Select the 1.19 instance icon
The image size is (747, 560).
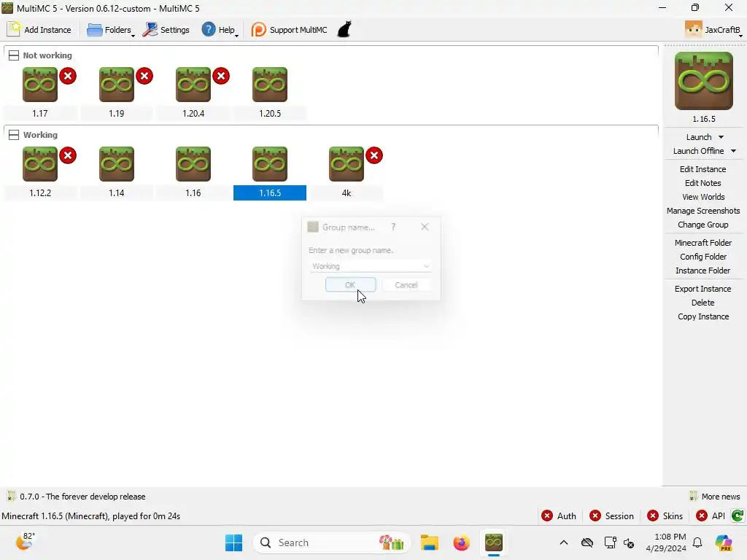117,85
